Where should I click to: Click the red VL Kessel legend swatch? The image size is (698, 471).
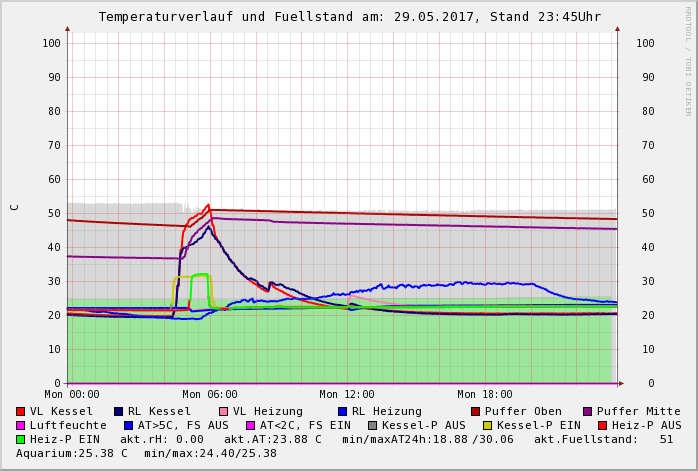point(21,411)
